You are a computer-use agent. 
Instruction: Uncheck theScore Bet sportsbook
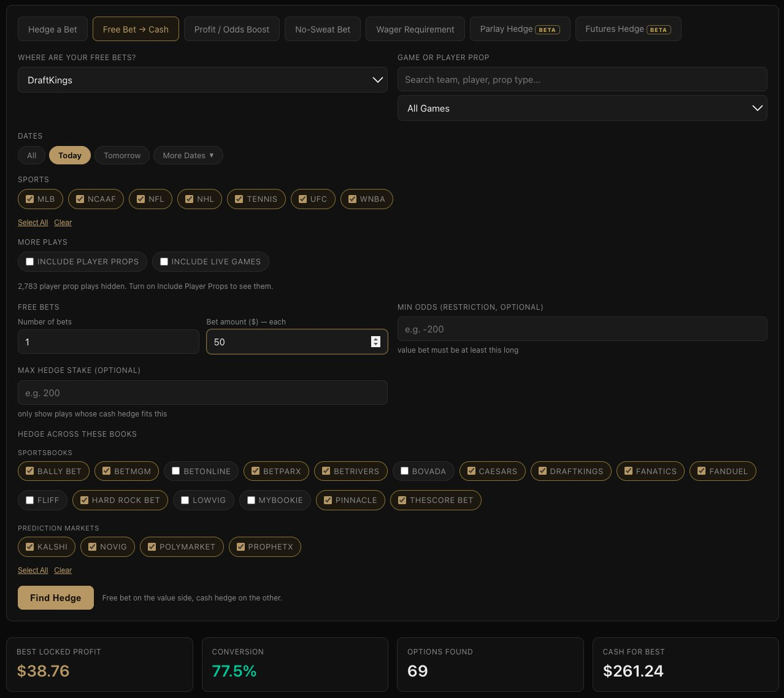(x=402, y=500)
